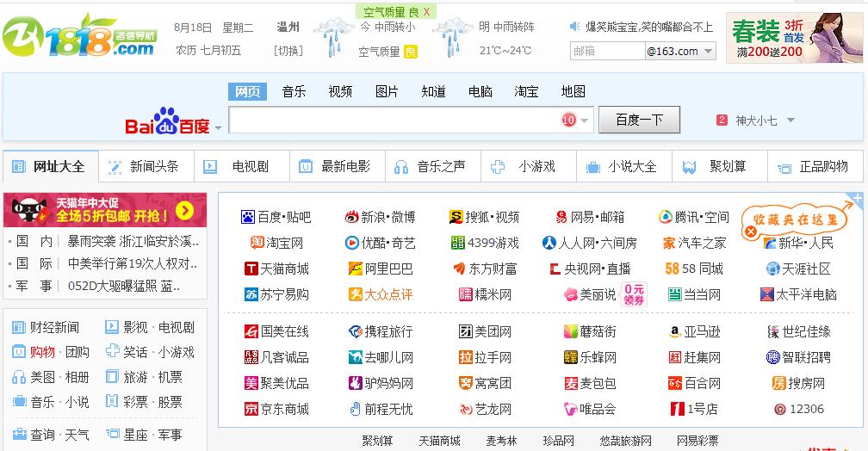Open the 天猫年中大促 banner
The width and height of the screenshot is (868, 451).
[105, 210]
